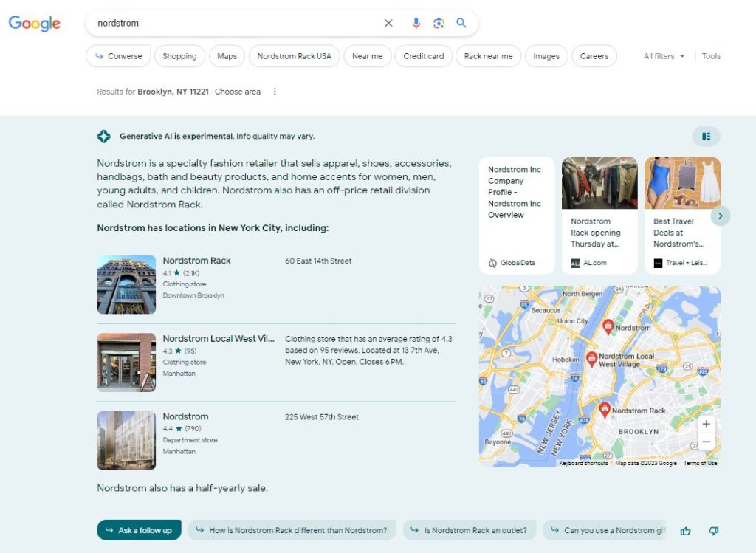Switch to the Images filter chip
This screenshot has height=553, width=756.
coord(546,56)
